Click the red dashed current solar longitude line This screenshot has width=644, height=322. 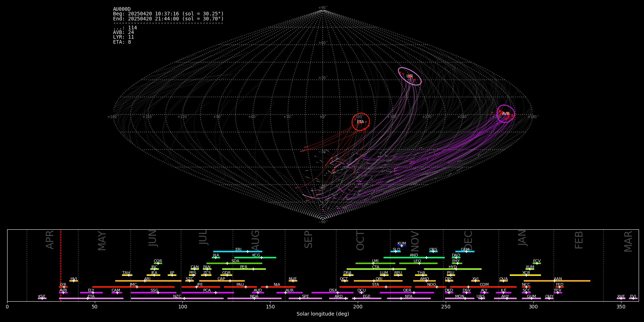coord(60,265)
